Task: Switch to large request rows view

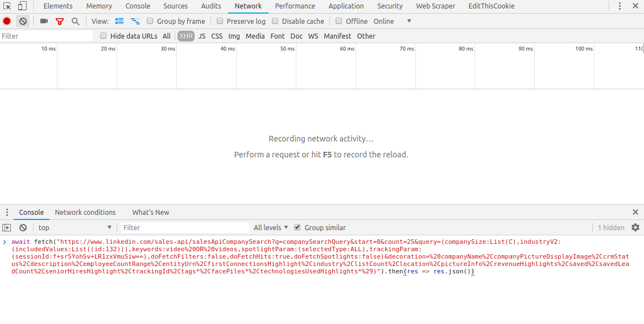Action: [x=119, y=21]
